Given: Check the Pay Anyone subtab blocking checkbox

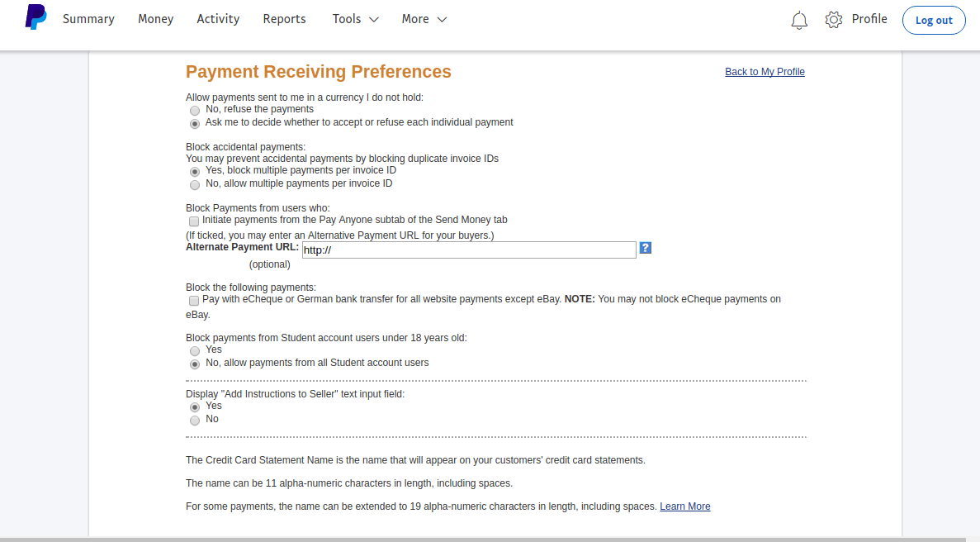Looking at the screenshot, I should (194, 221).
